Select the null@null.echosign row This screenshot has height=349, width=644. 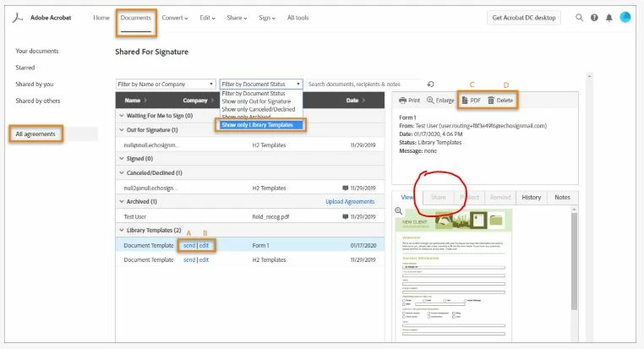(250, 145)
